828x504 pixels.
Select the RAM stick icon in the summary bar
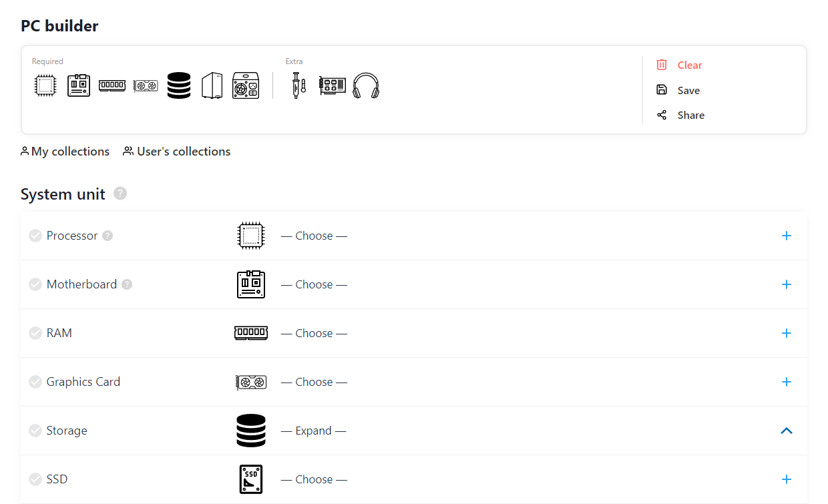pos(112,85)
